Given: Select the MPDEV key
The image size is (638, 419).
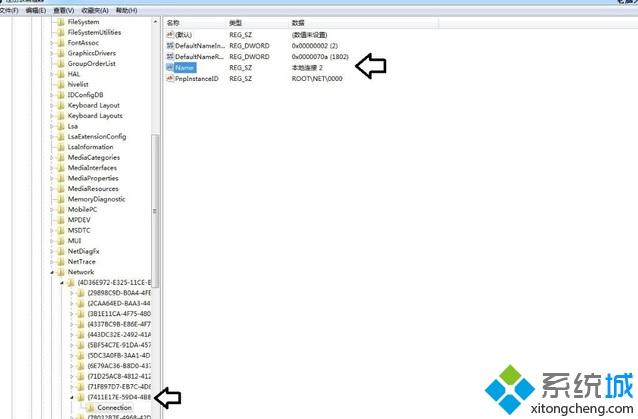Looking at the screenshot, I should point(79,220).
